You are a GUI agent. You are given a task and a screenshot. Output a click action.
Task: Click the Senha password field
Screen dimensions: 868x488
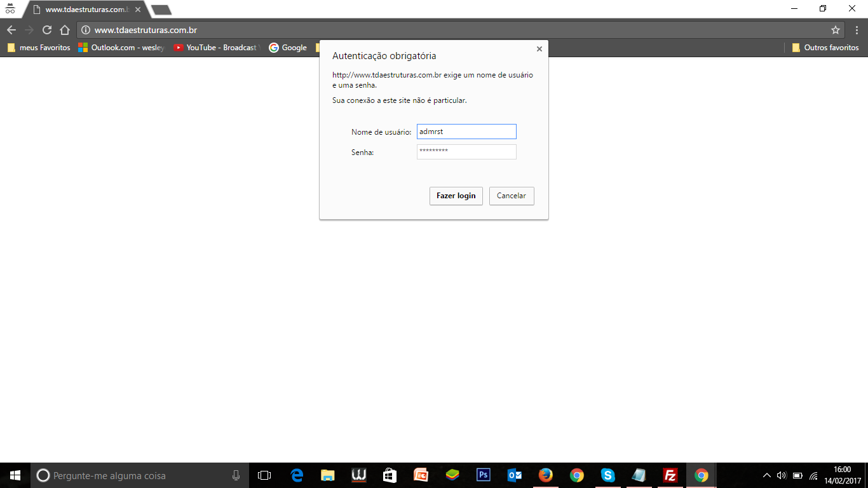pos(466,152)
